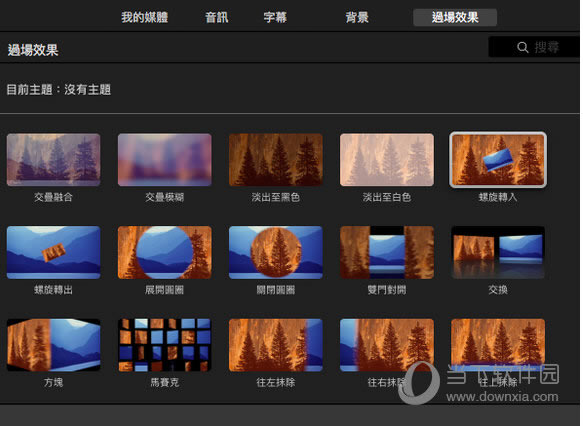Go to the 背景 tab
Screen dimensions: 583x426
point(357,17)
